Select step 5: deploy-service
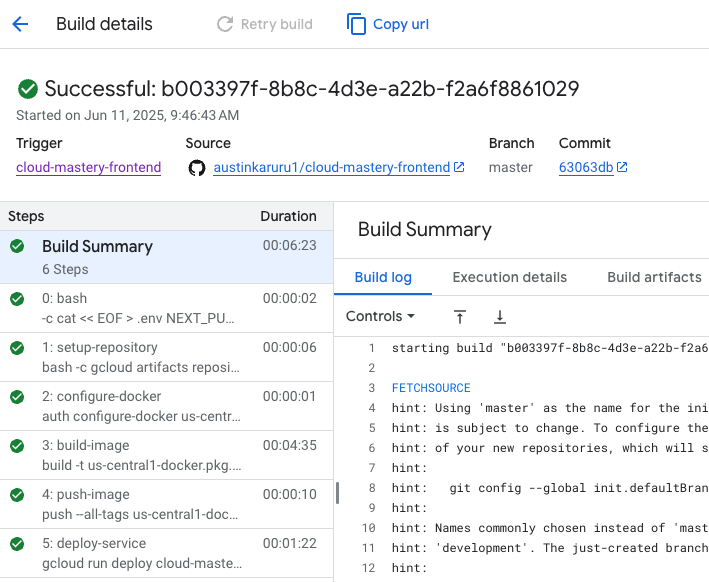Image resolution: width=709 pixels, height=582 pixels. coord(166,553)
